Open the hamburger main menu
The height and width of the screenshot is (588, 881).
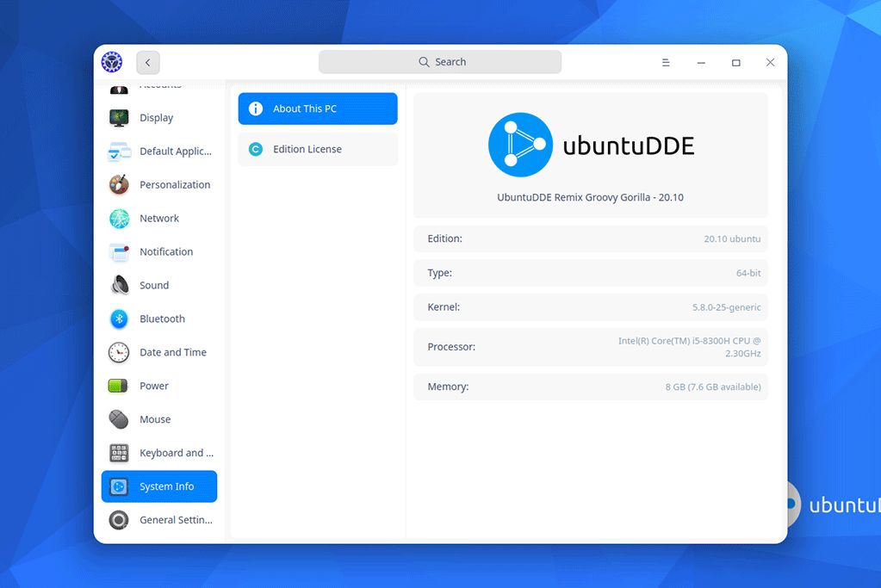click(666, 62)
